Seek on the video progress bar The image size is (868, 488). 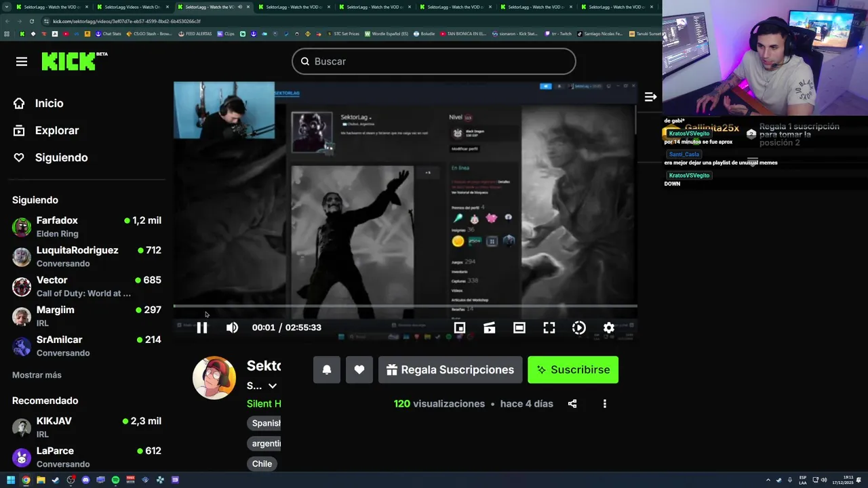point(405,306)
